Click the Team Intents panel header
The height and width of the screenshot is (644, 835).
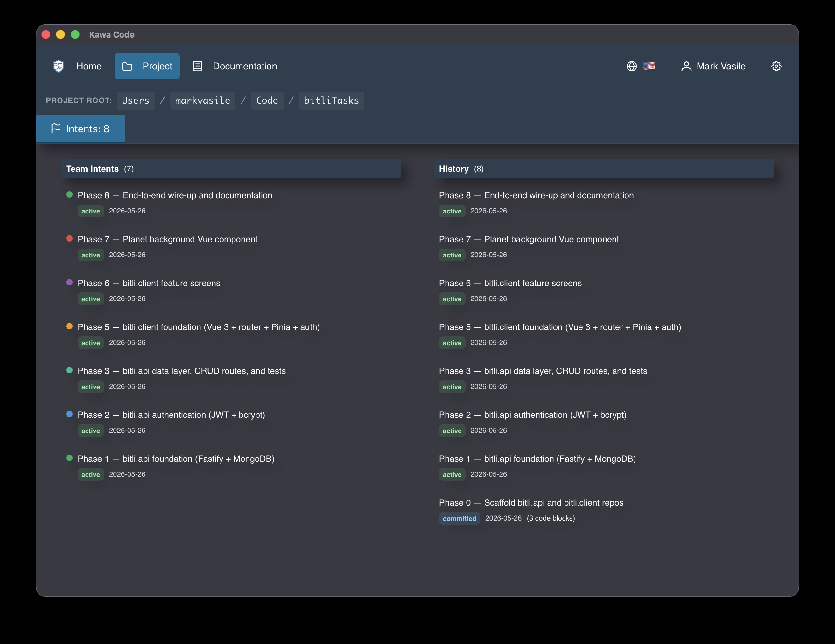(231, 169)
